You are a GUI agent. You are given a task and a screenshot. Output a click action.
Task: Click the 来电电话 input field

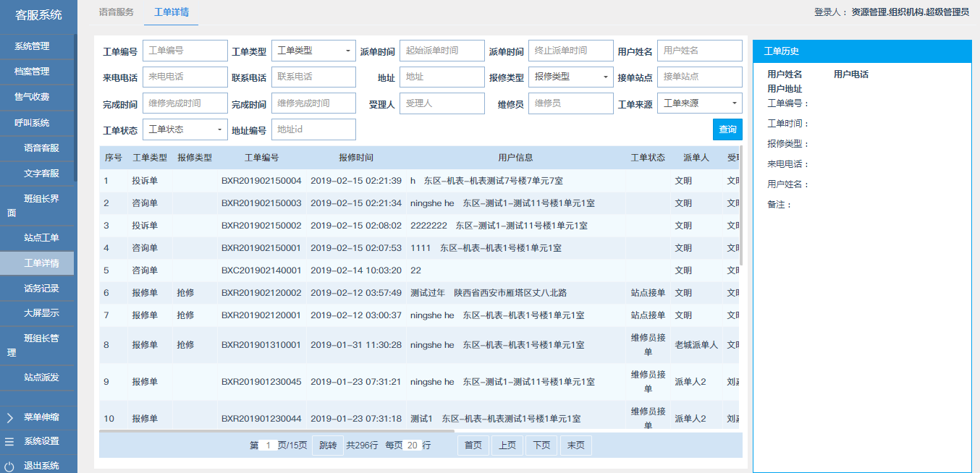coord(185,77)
